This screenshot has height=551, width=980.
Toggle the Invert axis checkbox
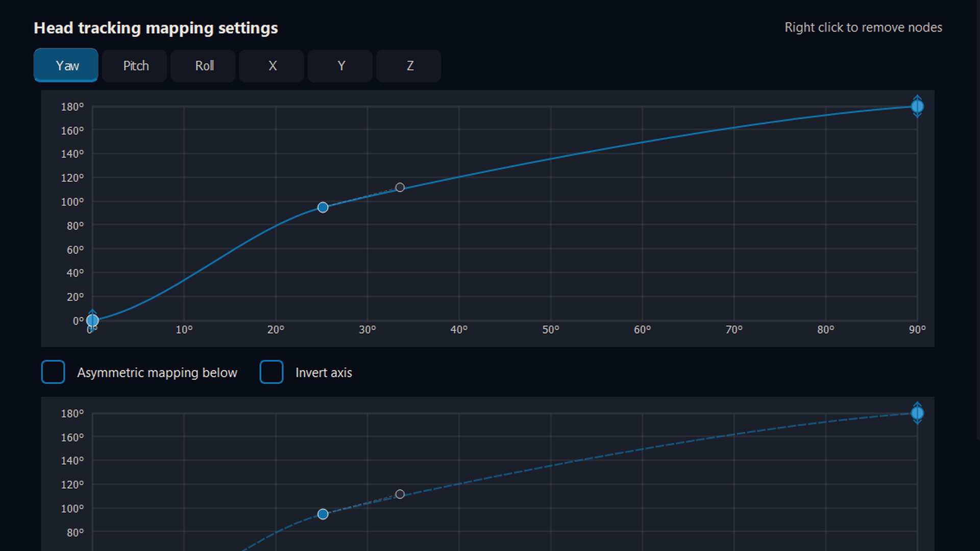click(272, 372)
